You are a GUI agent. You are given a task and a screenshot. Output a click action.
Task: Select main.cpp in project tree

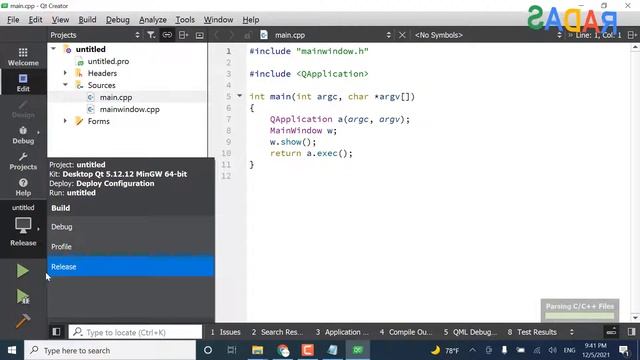[x=116, y=97]
